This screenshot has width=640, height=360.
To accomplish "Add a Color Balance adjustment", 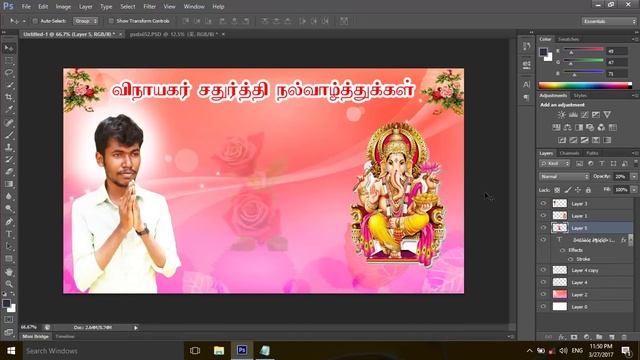I will point(567,128).
